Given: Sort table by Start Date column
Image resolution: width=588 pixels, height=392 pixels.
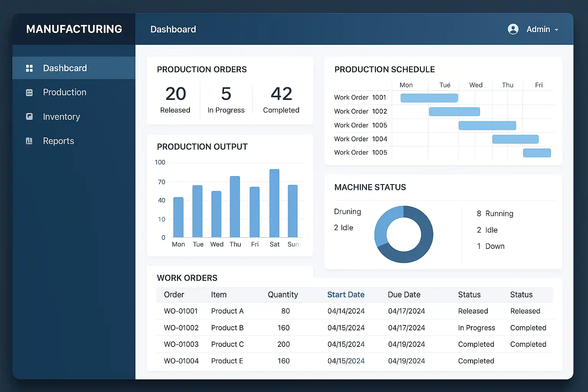Looking at the screenshot, I should click(x=346, y=294).
